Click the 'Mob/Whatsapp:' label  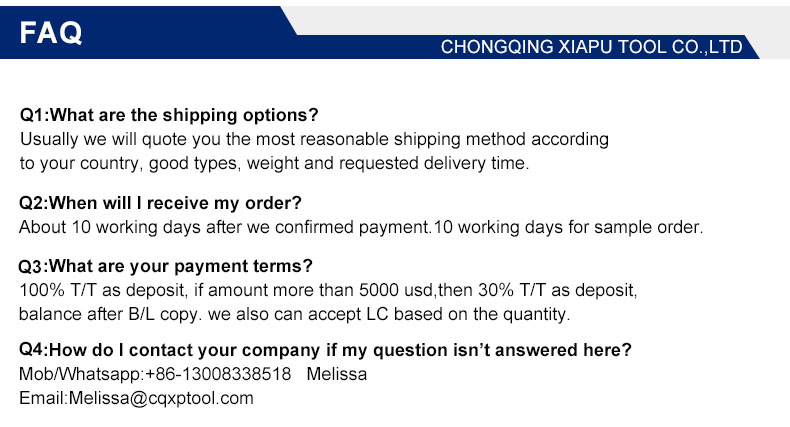(81, 374)
